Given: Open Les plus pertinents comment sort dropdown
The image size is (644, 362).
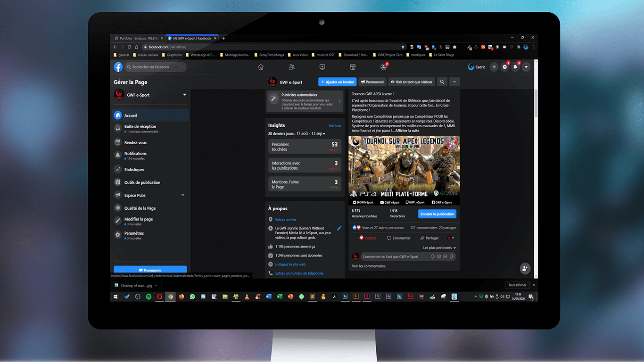Looking at the screenshot, I should tap(439, 248).
